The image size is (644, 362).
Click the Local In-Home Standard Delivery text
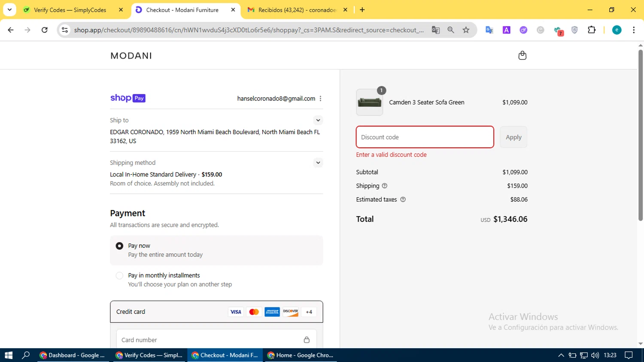click(153, 175)
